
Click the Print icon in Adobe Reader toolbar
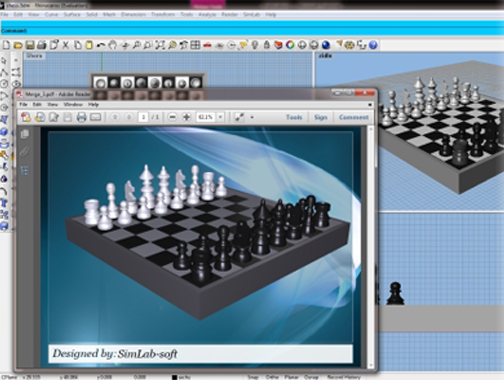coord(81,117)
